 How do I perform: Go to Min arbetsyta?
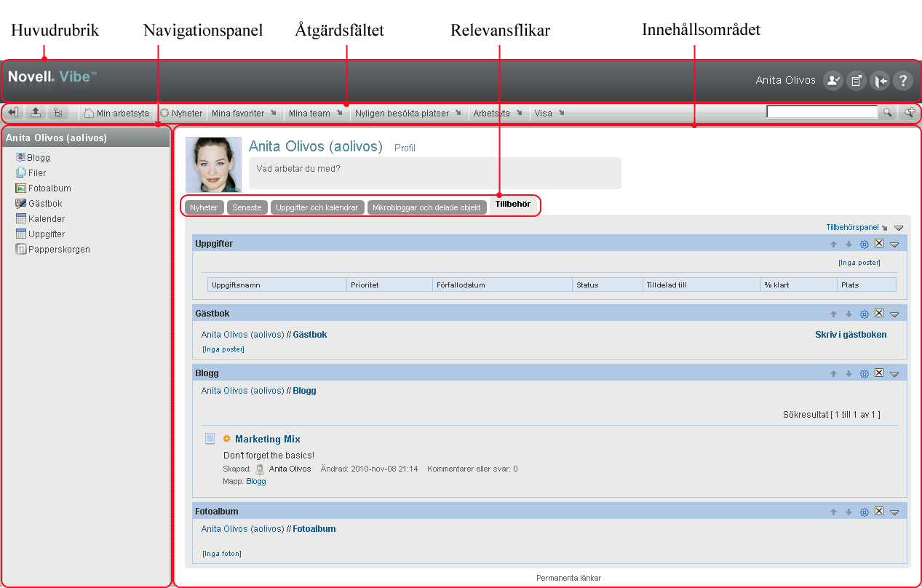tap(116, 114)
